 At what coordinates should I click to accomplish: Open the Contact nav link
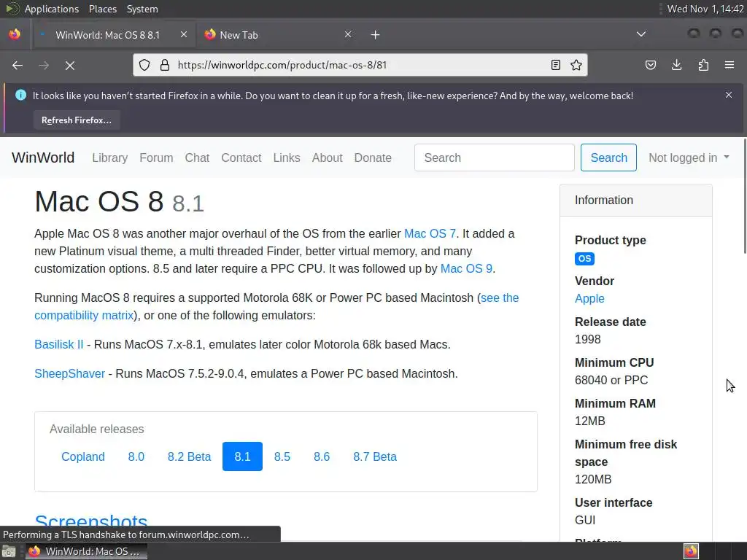[x=241, y=157]
